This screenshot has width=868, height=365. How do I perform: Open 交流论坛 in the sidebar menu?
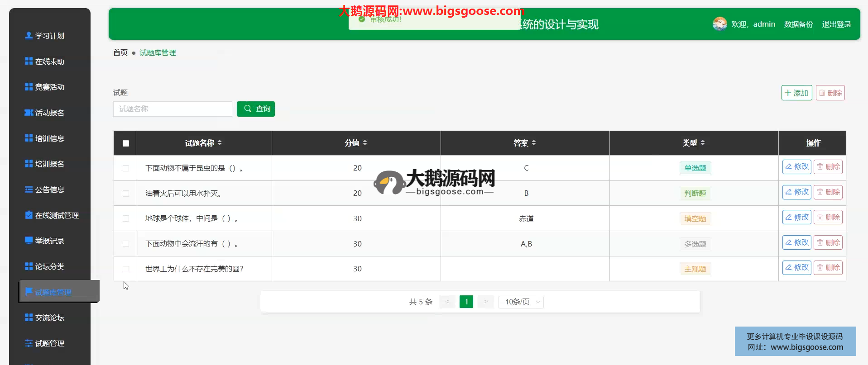click(x=50, y=318)
